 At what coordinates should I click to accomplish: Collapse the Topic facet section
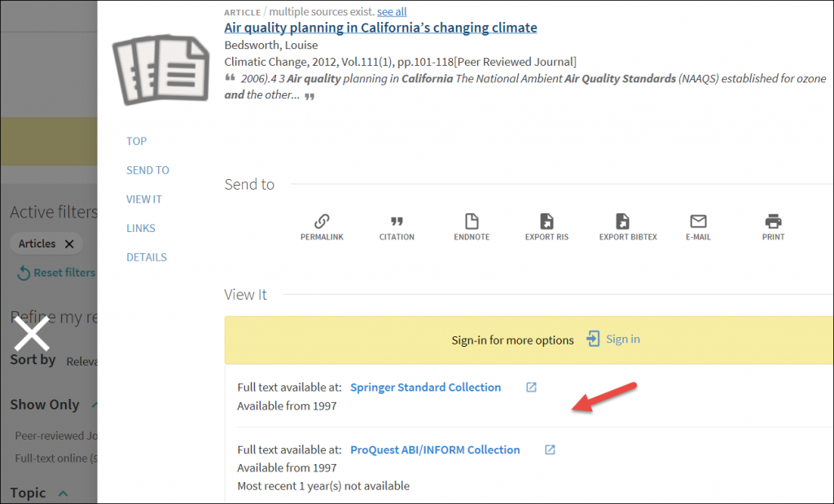[63, 493]
